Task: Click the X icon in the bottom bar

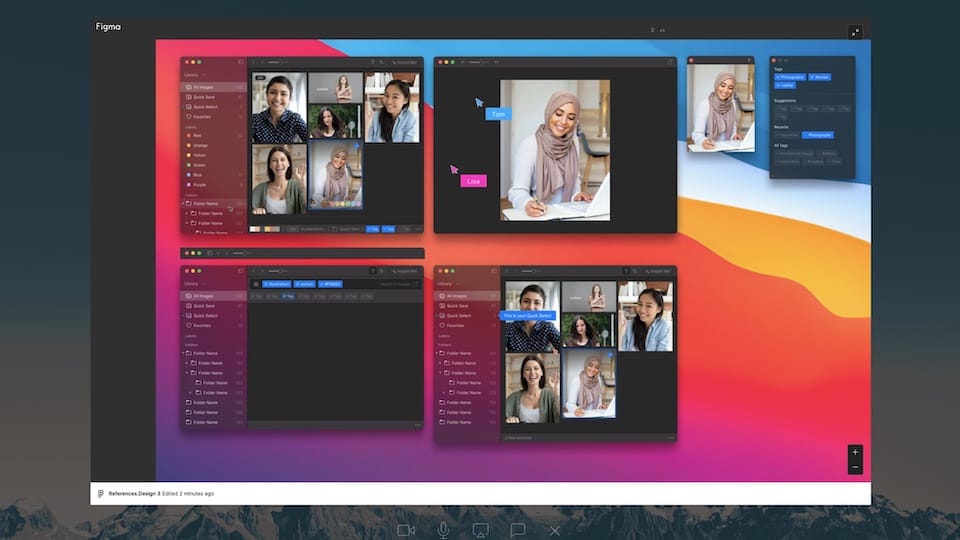Action: [x=555, y=530]
